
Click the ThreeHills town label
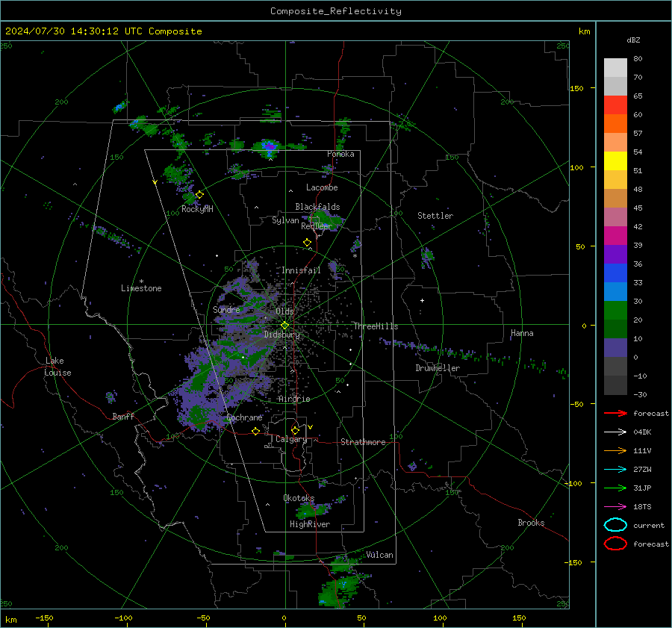(x=376, y=326)
